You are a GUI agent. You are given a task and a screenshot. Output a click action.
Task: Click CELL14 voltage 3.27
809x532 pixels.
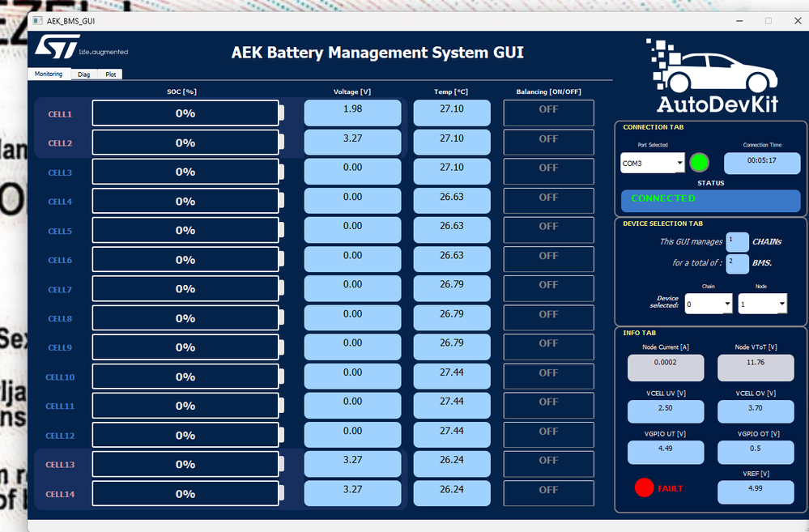click(x=352, y=493)
